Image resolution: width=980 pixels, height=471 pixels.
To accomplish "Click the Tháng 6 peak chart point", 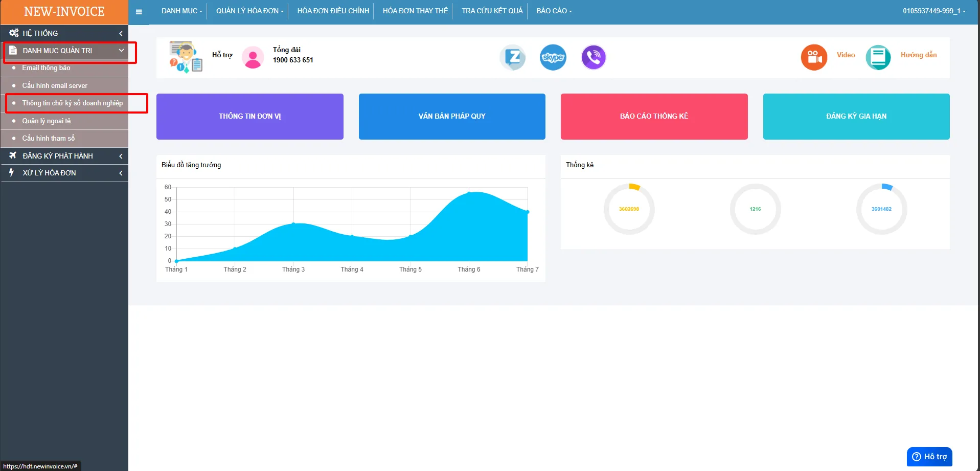I will pyautogui.click(x=469, y=192).
